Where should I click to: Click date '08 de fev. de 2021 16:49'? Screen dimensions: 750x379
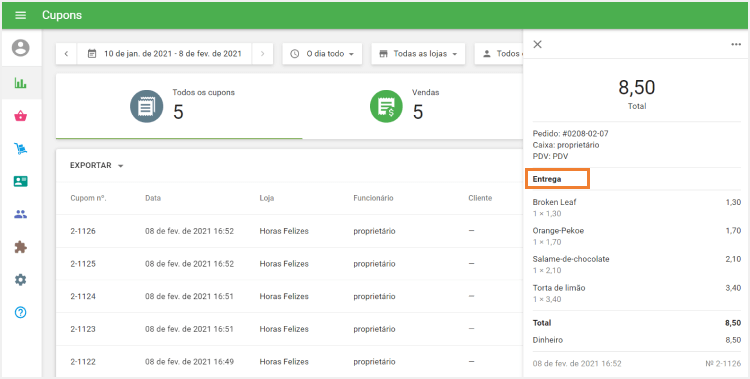[189, 362]
